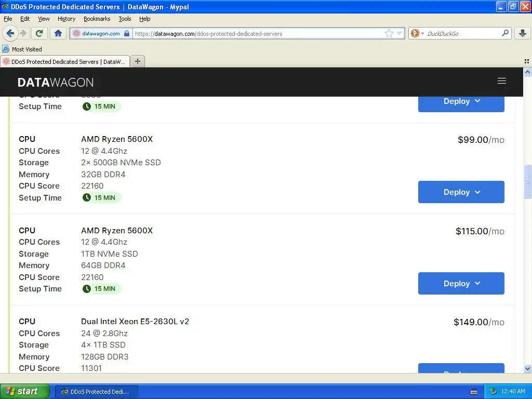Image resolution: width=532 pixels, height=399 pixels.
Task: Click the topmost 15 MIN setup badge
Action: click(x=101, y=106)
